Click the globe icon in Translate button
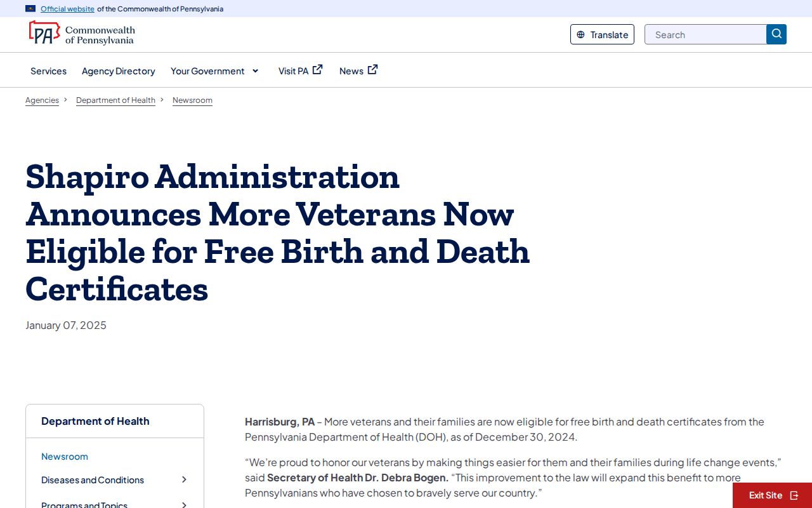812x508 pixels. 580,35
